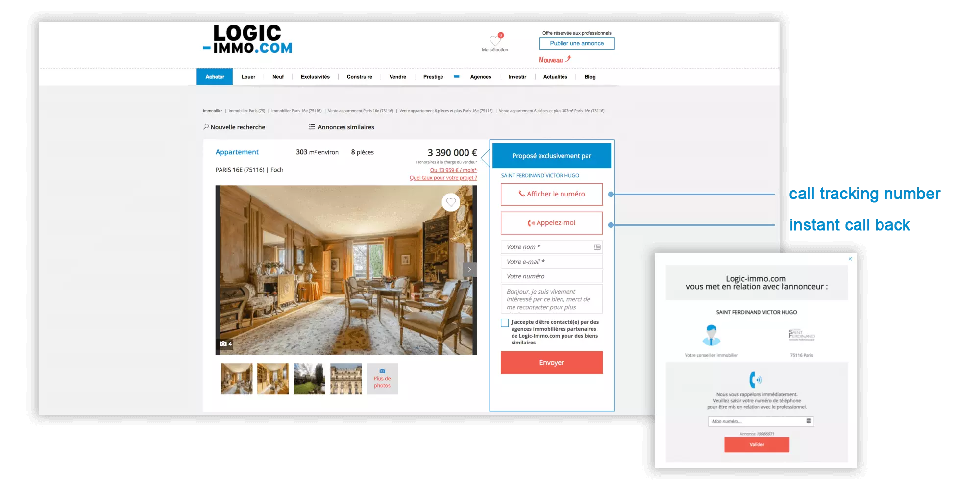Click the magnifier next to Nouvelle recherche
980x490 pixels.
coord(206,127)
